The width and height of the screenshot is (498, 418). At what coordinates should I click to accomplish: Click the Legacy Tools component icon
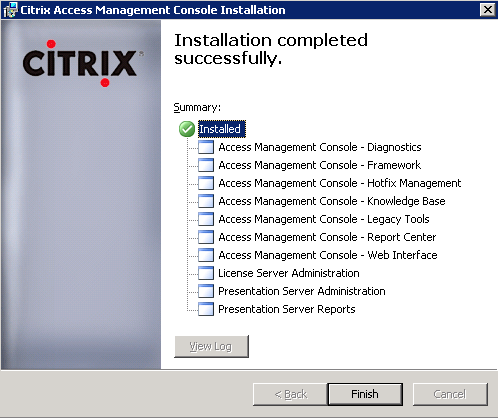coord(206,219)
